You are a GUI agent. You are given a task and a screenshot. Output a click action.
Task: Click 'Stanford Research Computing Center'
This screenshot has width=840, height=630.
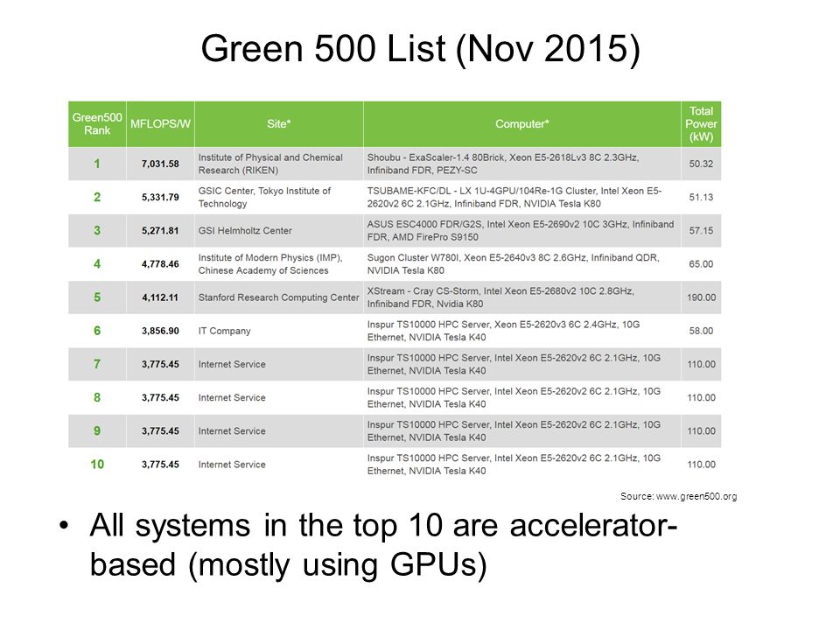278,297
